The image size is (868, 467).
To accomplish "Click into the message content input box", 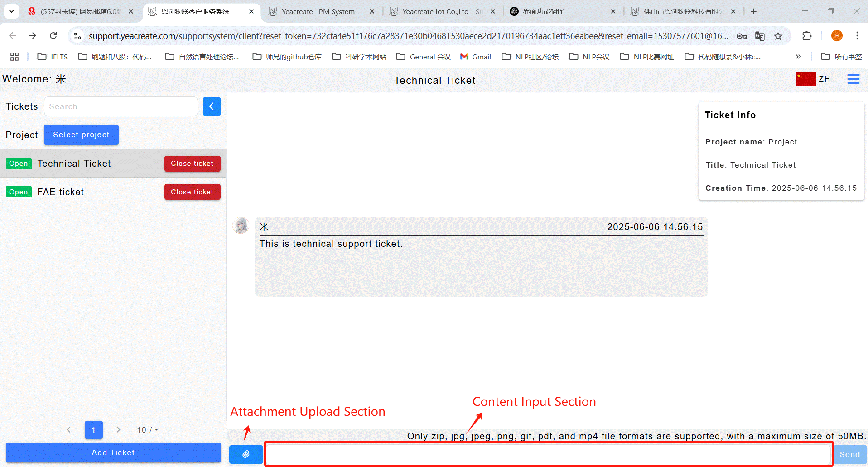I will (x=548, y=454).
